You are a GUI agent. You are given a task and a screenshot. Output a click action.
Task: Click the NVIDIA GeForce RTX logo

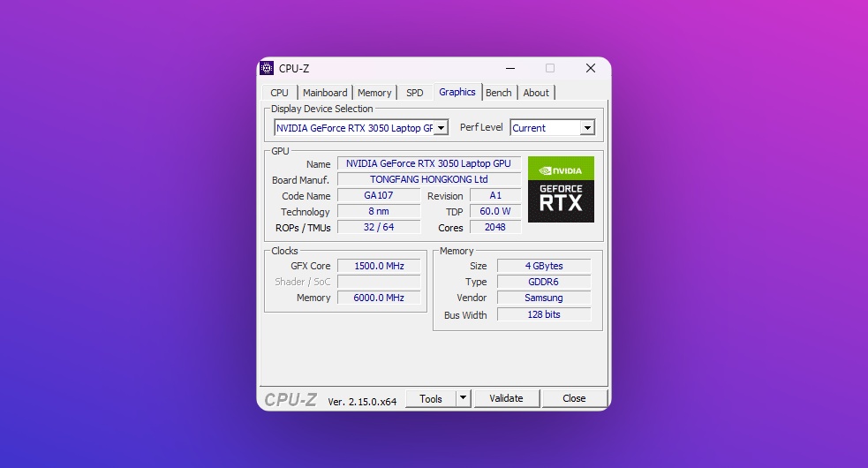[x=561, y=190]
